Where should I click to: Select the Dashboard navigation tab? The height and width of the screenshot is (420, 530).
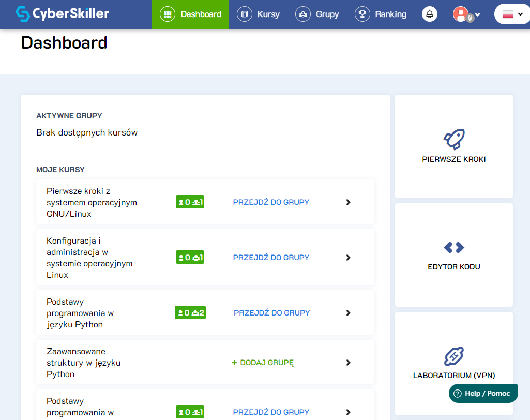(x=190, y=14)
